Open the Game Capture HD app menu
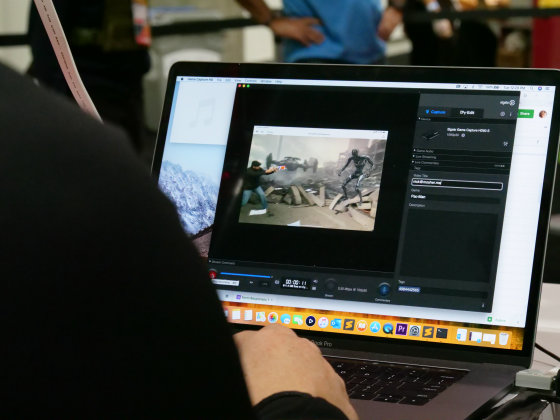Image resolution: width=560 pixels, height=420 pixels. click(x=200, y=79)
